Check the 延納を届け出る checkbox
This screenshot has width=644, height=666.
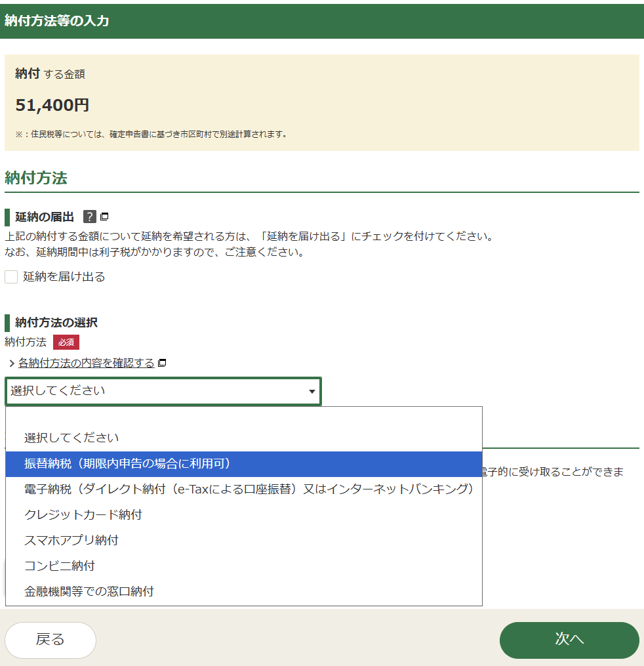[x=11, y=277]
